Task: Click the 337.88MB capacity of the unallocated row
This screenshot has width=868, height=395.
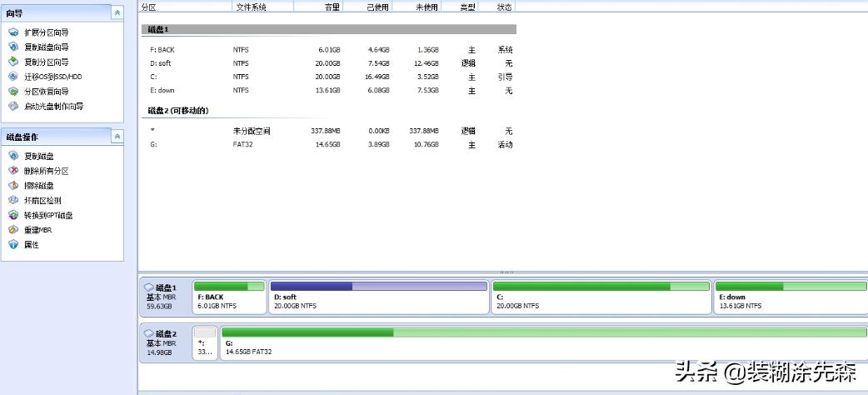Action: [x=326, y=132]
